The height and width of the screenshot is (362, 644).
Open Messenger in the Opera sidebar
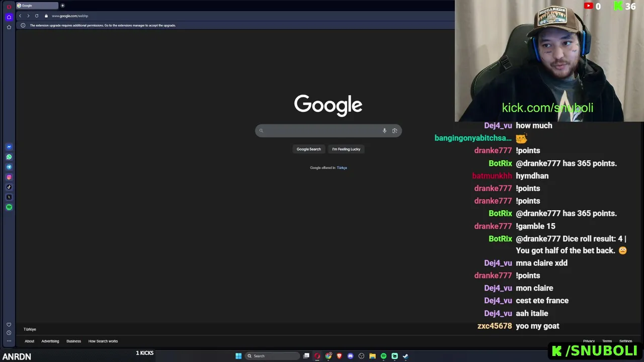(x=9, y=147)
